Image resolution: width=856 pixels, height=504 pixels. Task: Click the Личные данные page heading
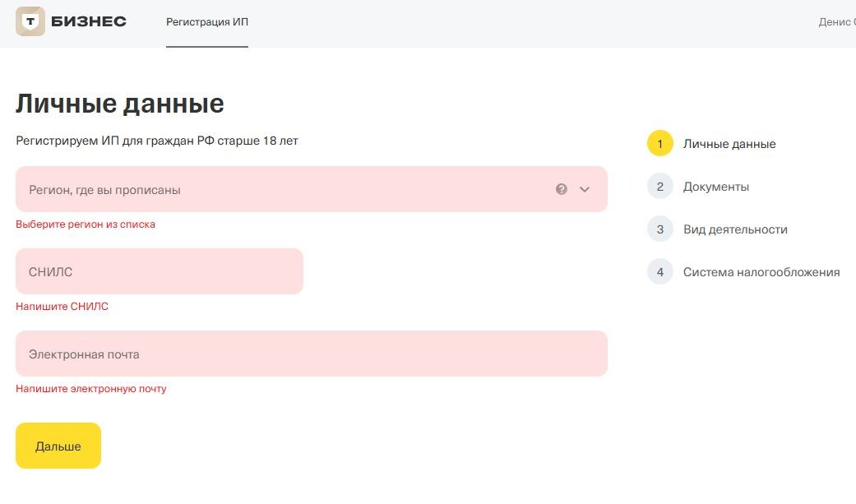(x=119, y=104)
